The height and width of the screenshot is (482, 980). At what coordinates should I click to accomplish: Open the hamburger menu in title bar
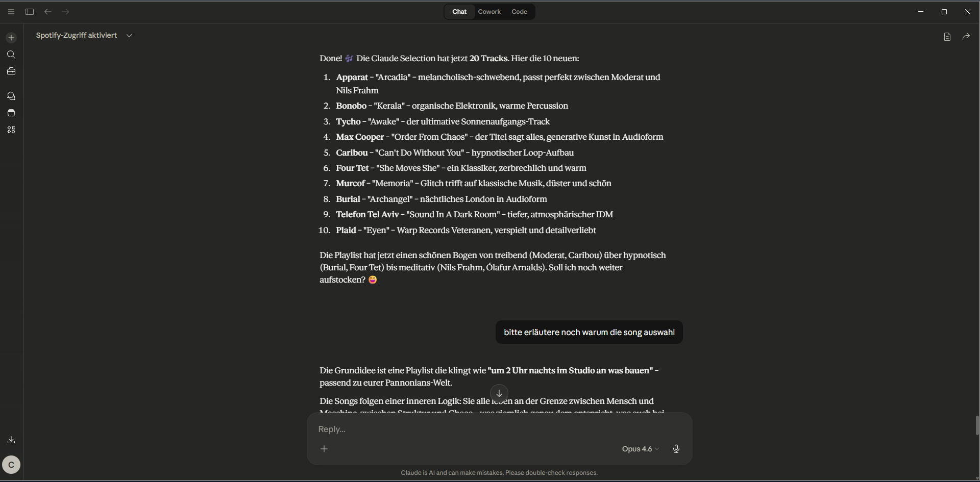(x=11, y=12)
